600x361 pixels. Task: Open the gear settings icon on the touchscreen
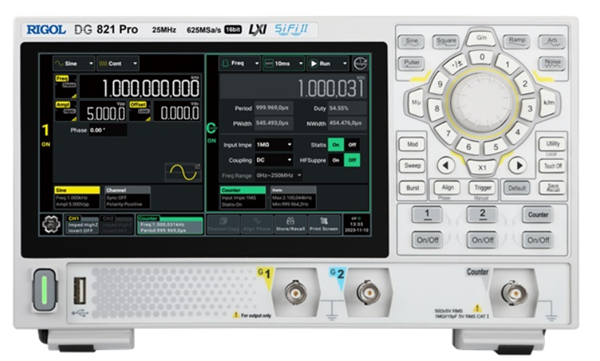click(x=51, y=224)
